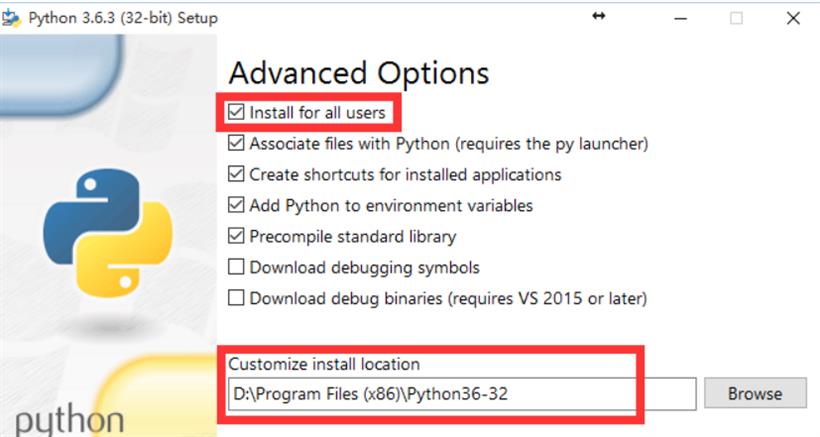Disable Create shortcuts for installed applications

tap(236, 174)
